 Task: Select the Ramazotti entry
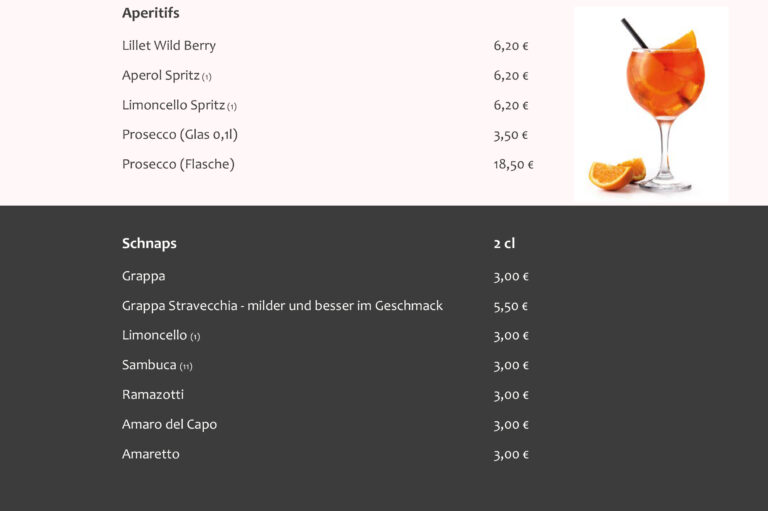153,395
